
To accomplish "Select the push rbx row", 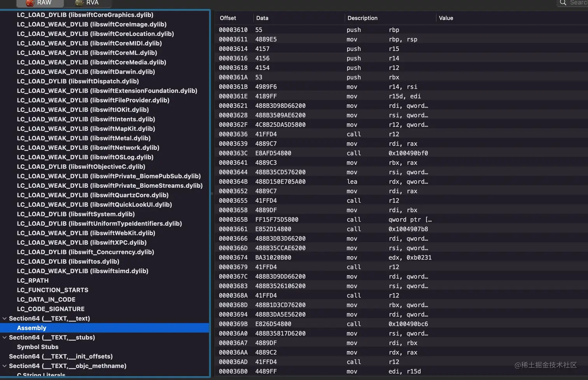I will (401, 77).
